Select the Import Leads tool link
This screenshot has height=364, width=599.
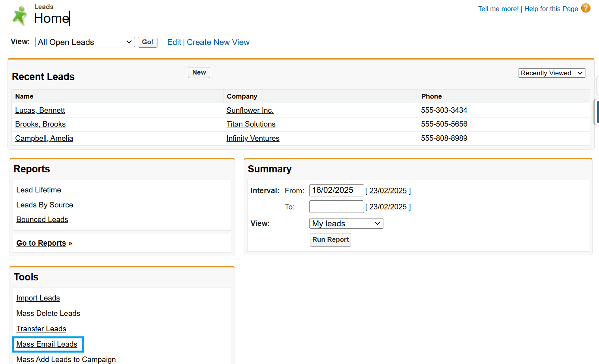38,298
